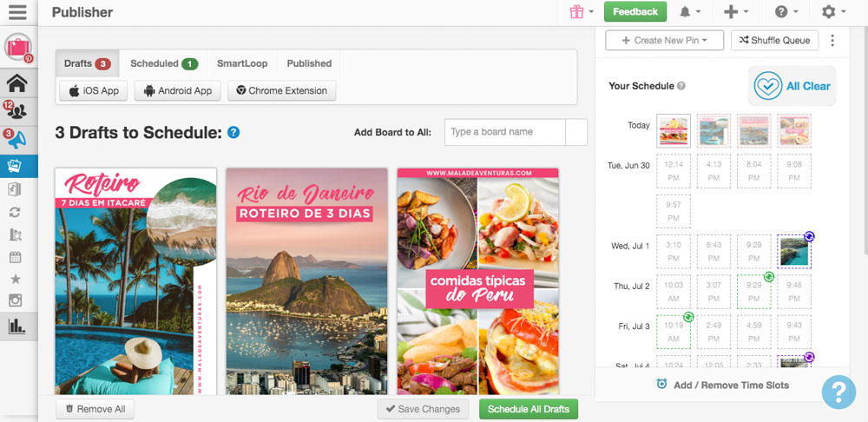Click Remove All drafts
The image size is (868, 422).
pos(95,409)
